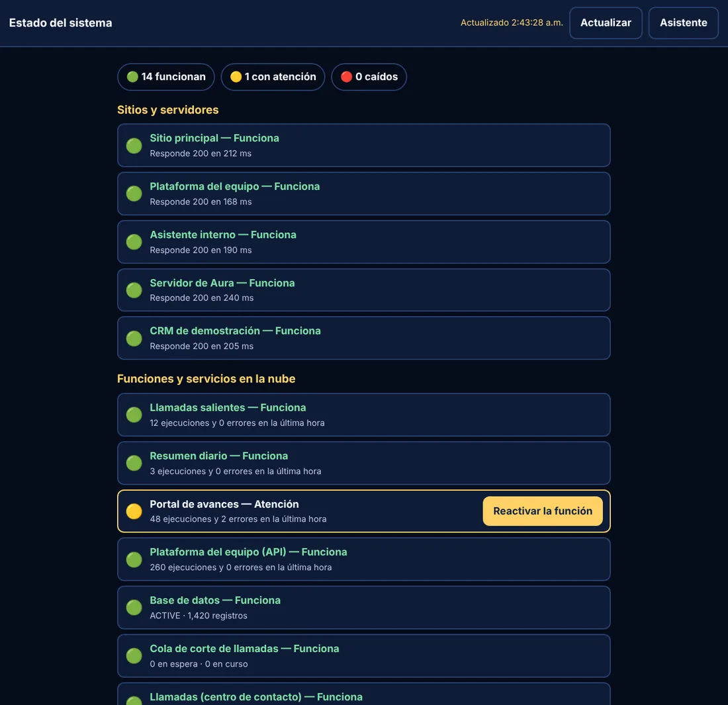Click green status dot of Servidor de Aura

tap(134, 290)
